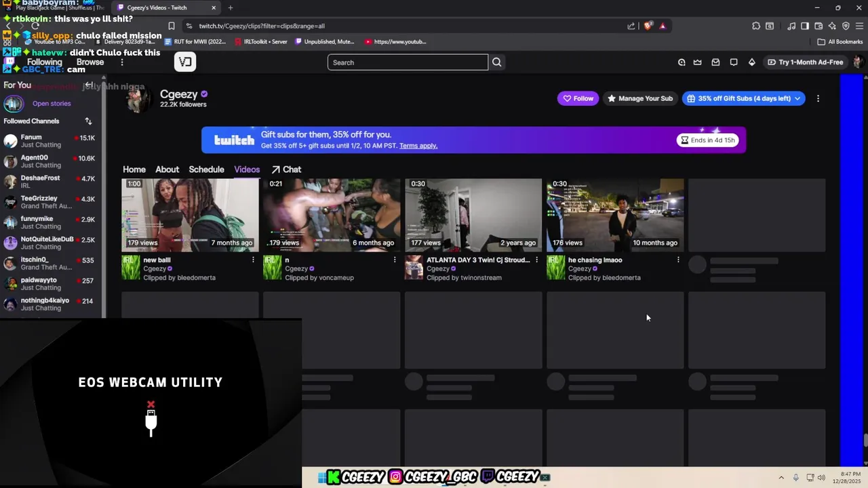
Task: Click Try 1-Month Ad-Free button
Action: pyautogui.click(x=805, y=62)
